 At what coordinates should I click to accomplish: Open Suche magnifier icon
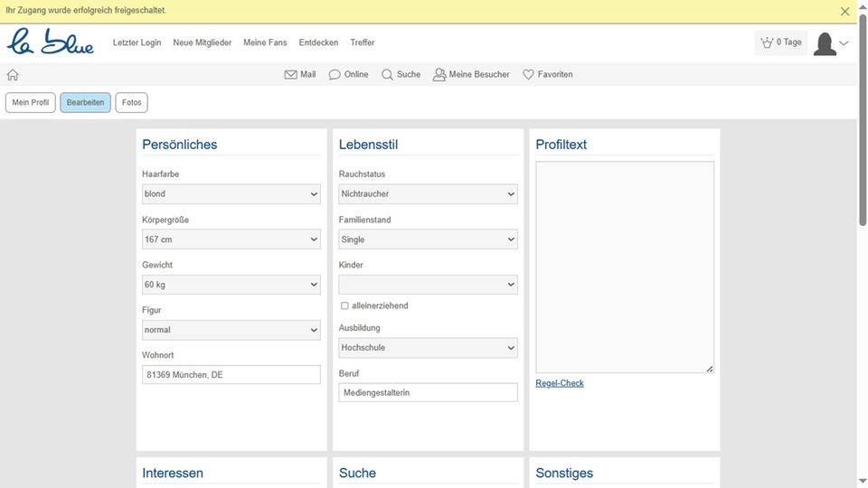pyautogui.click(x=387, y=75)
